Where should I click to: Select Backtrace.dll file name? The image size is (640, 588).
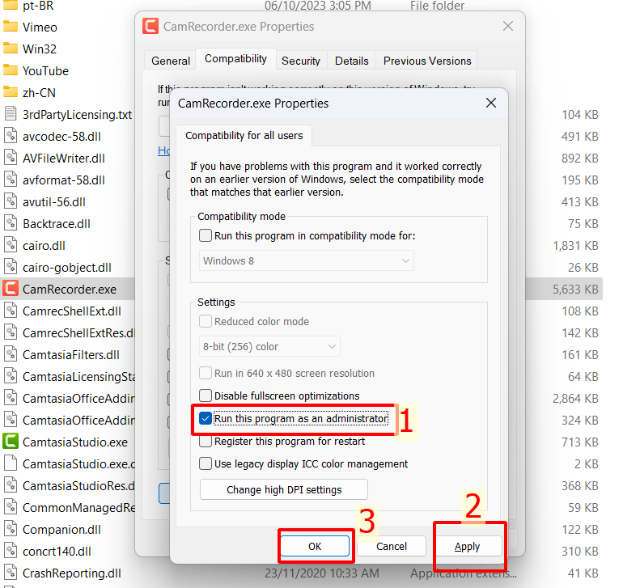pos(56,224)
